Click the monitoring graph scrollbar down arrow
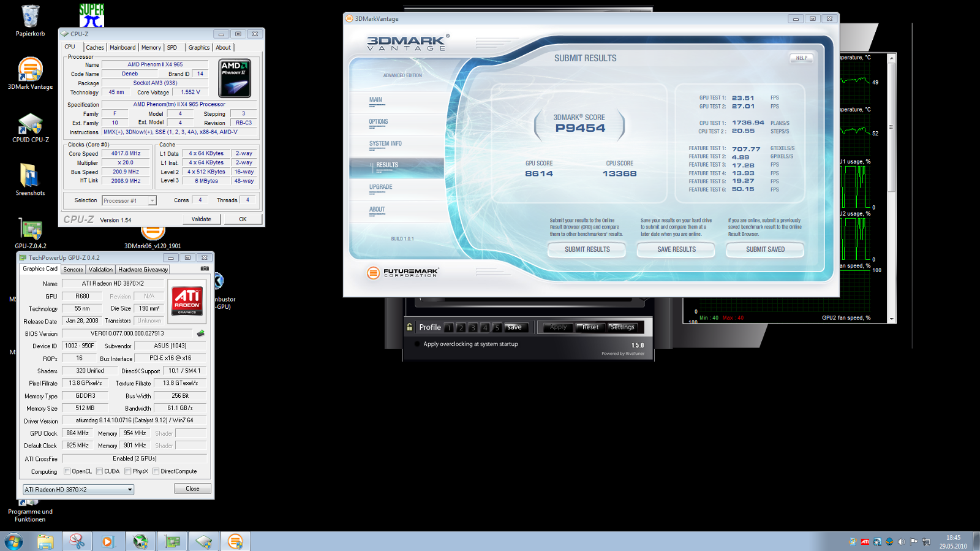Viewport: 980px width, 551px height. tap(892, 319)
